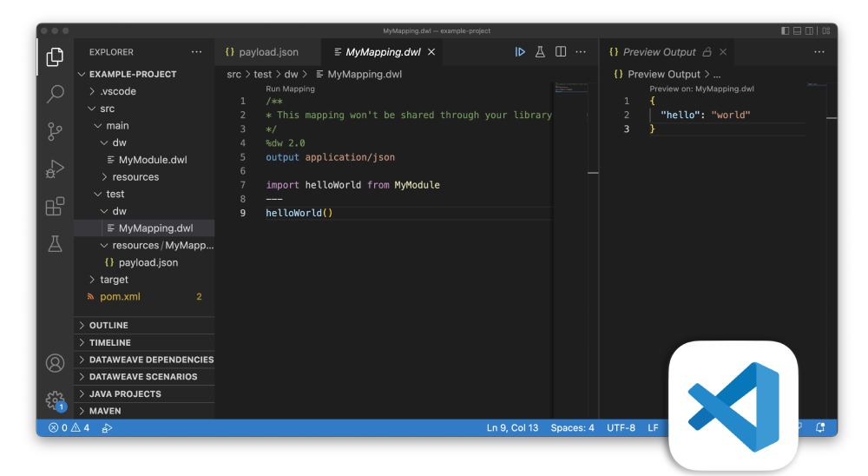The width and height of the screenshot is (868, 476).
Task: Open the Explorer view in activity bar
Action: pyautogui.click(x=55, y=57)
